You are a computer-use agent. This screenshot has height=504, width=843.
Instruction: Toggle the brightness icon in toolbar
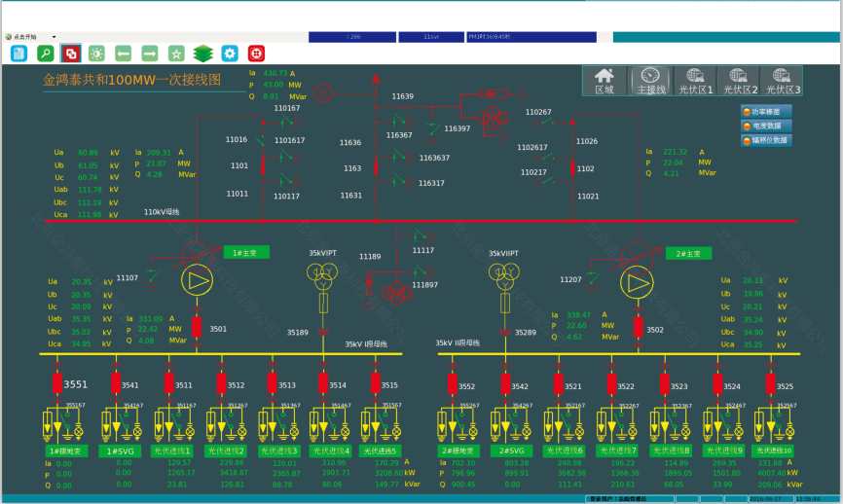tap(97, 54)
